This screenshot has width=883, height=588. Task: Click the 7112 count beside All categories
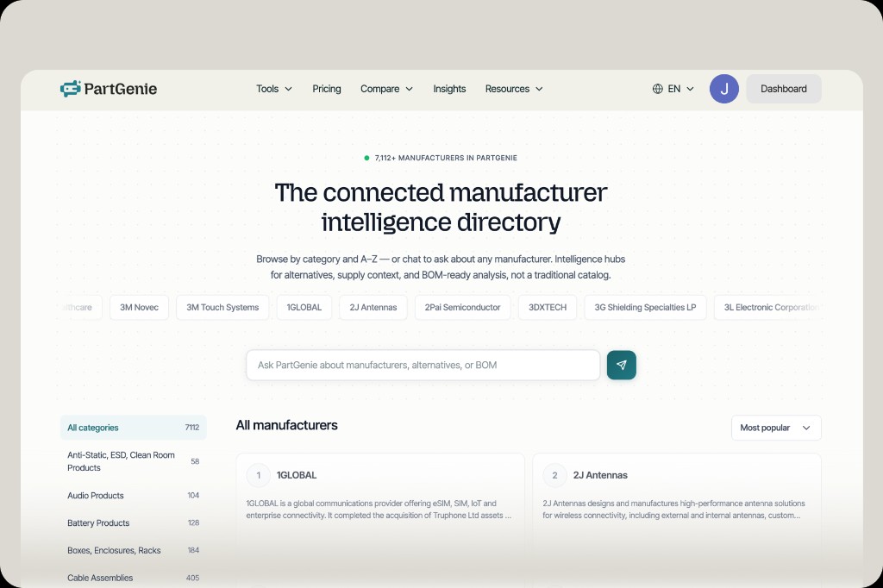point(192,428)
